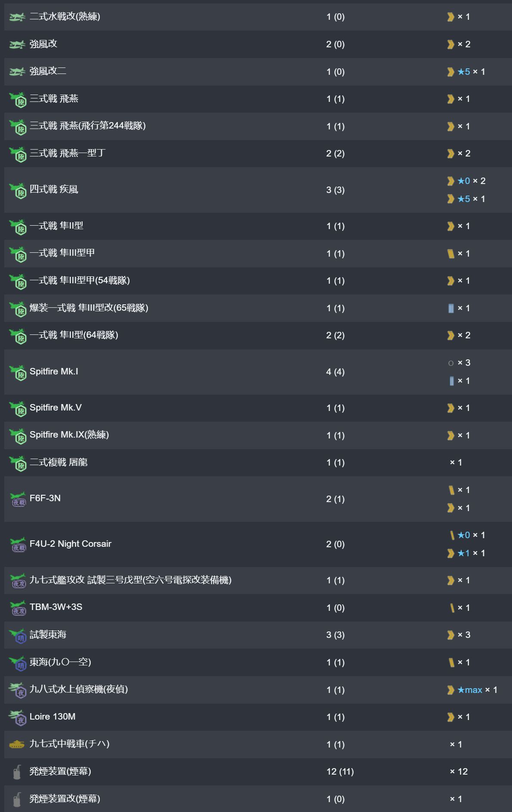Click the gold chevron proficiency icon for 試製東海
Screen dimensions: 512x812
pos(450,635)
